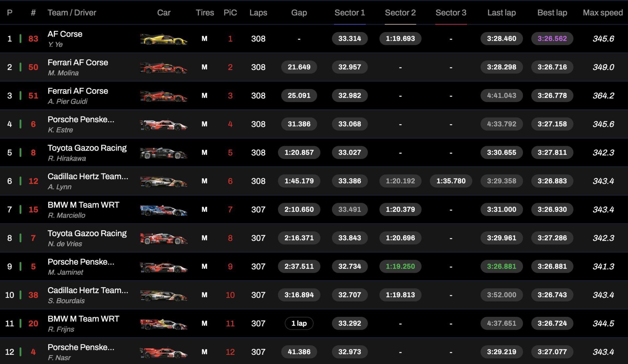Sort by the Best lap column header
Screen dimensions: 628x364
tap(552, 13)
